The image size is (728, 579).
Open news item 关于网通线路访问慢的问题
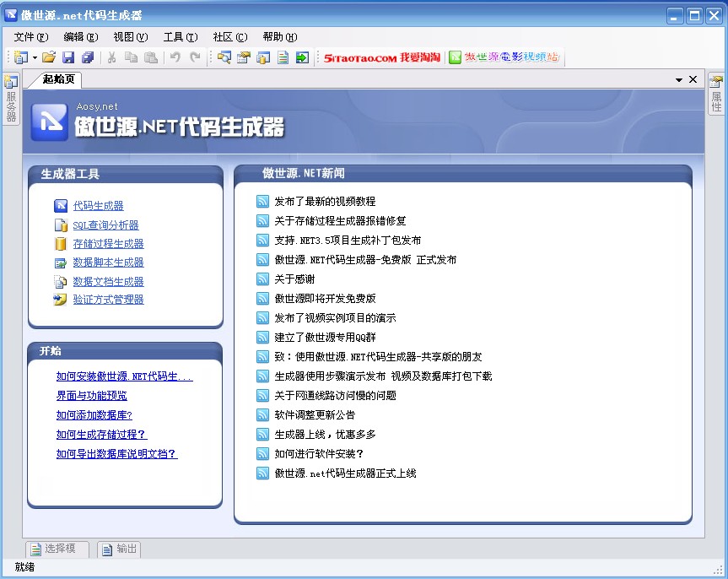[x=335, y=396]
